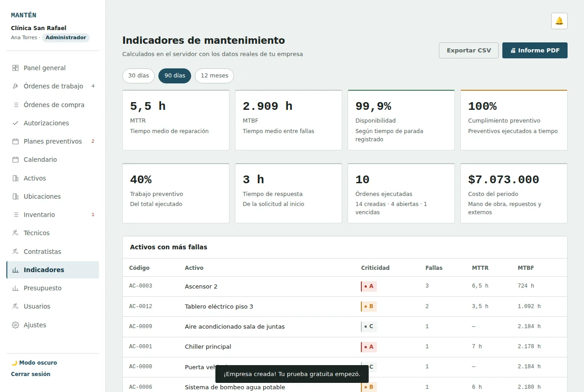Click the Autorizaciones checkmark icon

tap(16, 123)
